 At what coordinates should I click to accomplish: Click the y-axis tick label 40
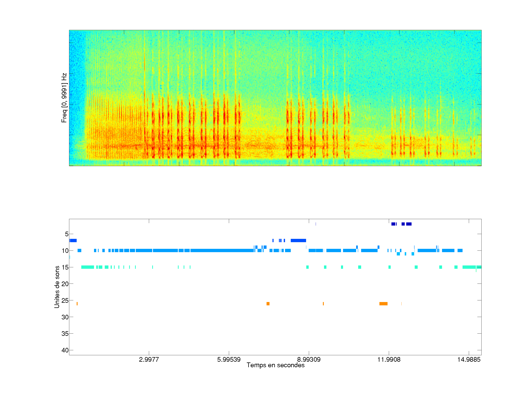65,350
